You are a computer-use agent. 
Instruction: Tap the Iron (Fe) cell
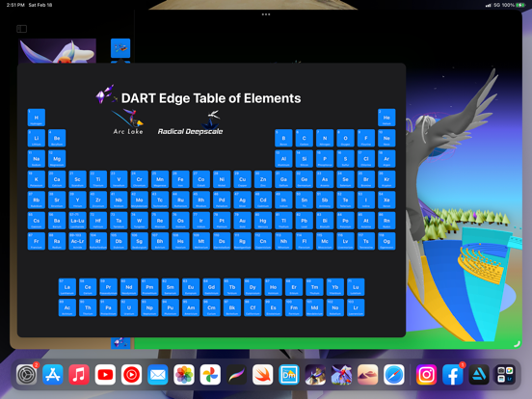180,179
